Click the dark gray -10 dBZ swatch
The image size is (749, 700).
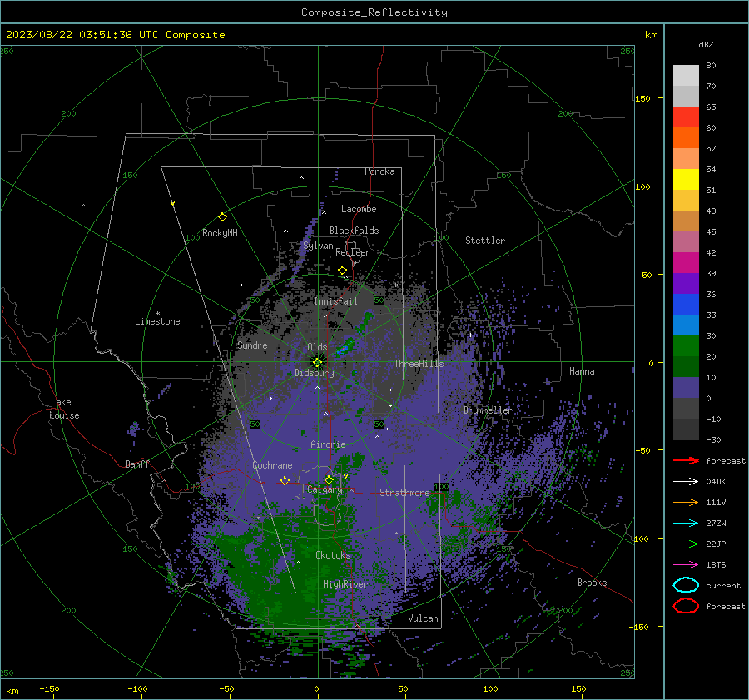tap(686, 409)
